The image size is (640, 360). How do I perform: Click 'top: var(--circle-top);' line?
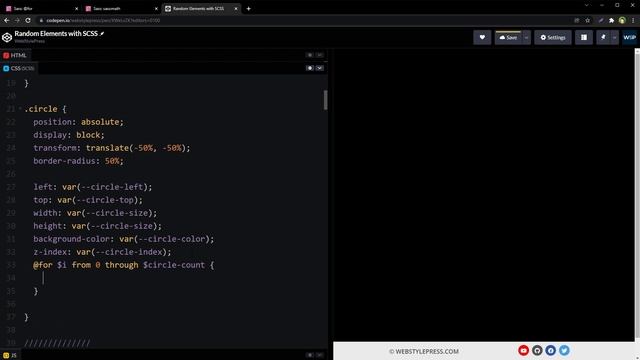point(88,200)
